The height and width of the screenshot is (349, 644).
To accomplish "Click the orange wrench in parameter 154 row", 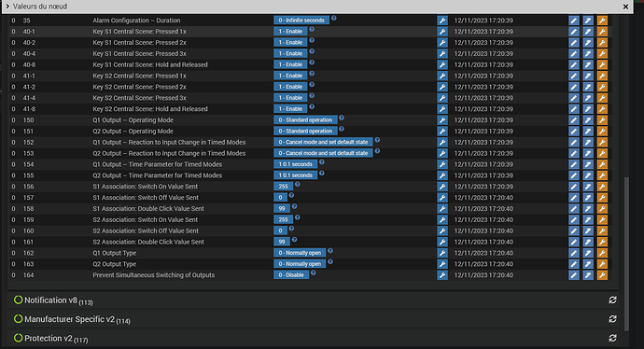I will click(602, 164).
